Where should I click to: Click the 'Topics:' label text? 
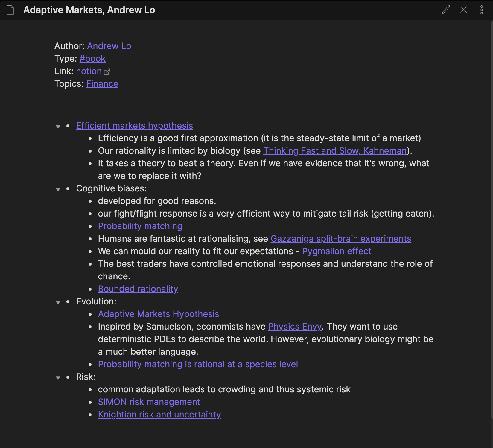[69, 84]
